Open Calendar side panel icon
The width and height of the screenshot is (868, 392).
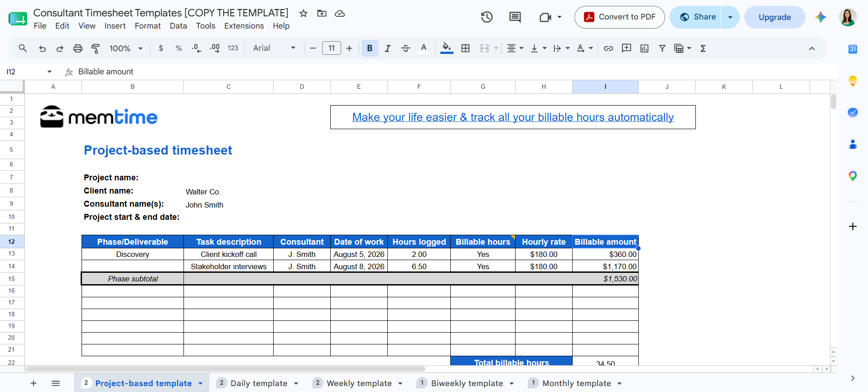point(853,49)
